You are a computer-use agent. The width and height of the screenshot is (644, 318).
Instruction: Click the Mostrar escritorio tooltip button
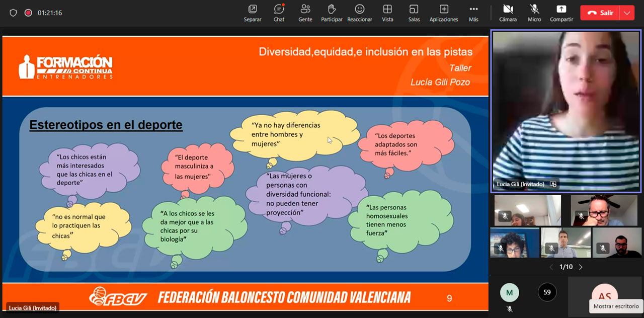click(616, 306)
